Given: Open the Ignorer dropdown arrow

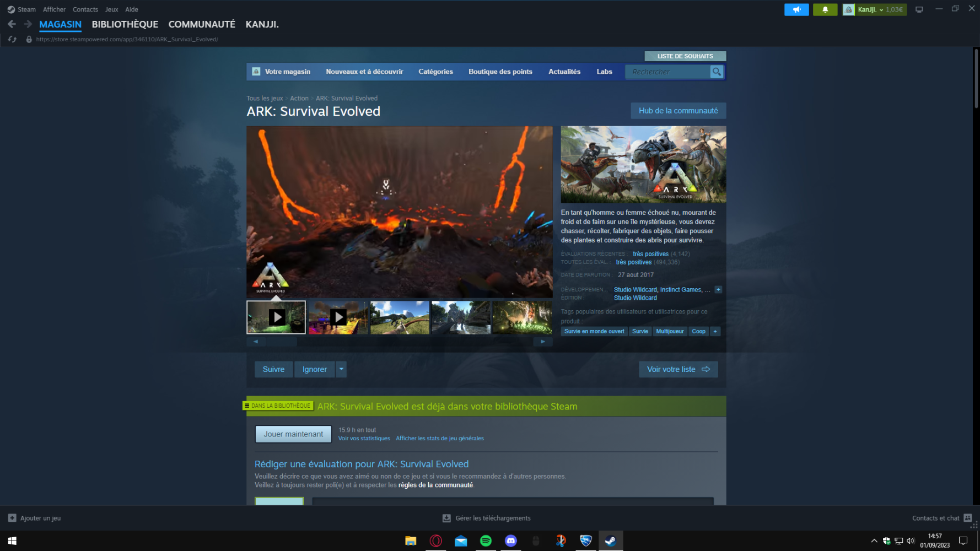Looking at the screenshot, I should click(341, 369).
